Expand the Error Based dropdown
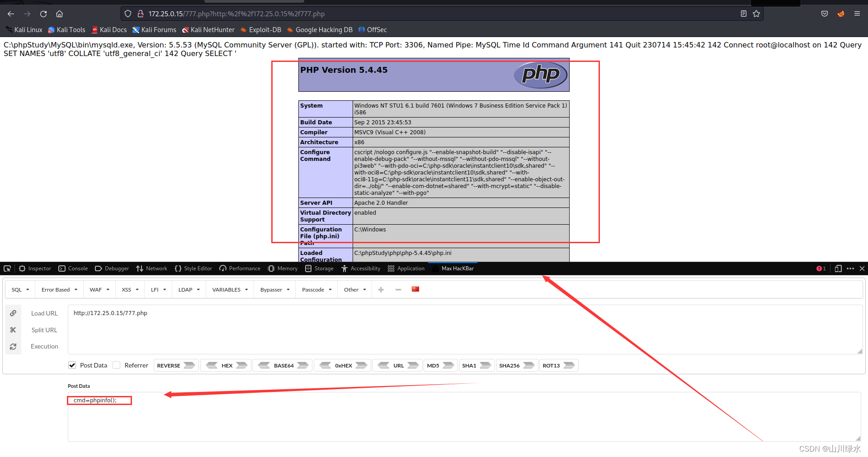Screen dimensions: 868x457 (x=59, y=290)
